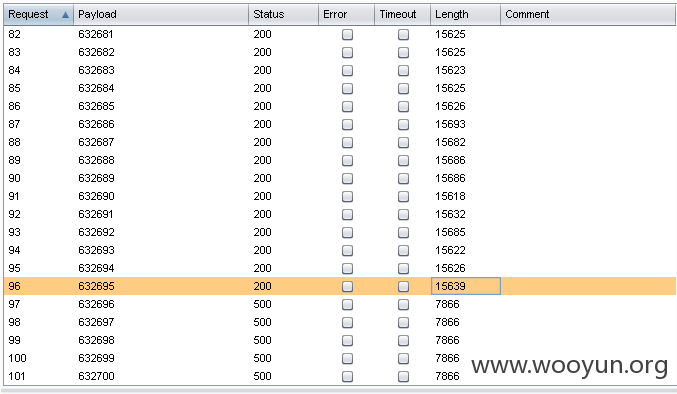
Task: Click status 500 in request 97 row
Action: pyautogui.click(x=263, y=304)
